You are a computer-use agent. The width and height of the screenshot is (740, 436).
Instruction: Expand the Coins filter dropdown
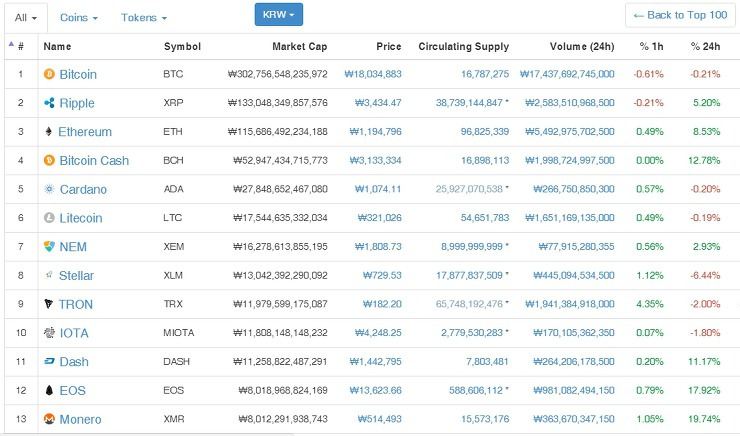coord(79,18)
